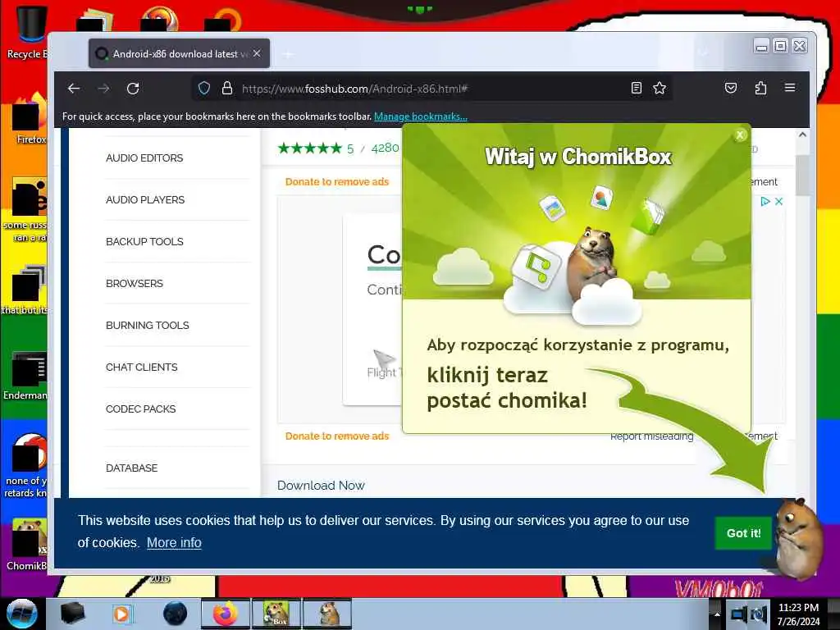Close the Android-x86 download tab
Screen dimensions: 840x630
point(257,53)
